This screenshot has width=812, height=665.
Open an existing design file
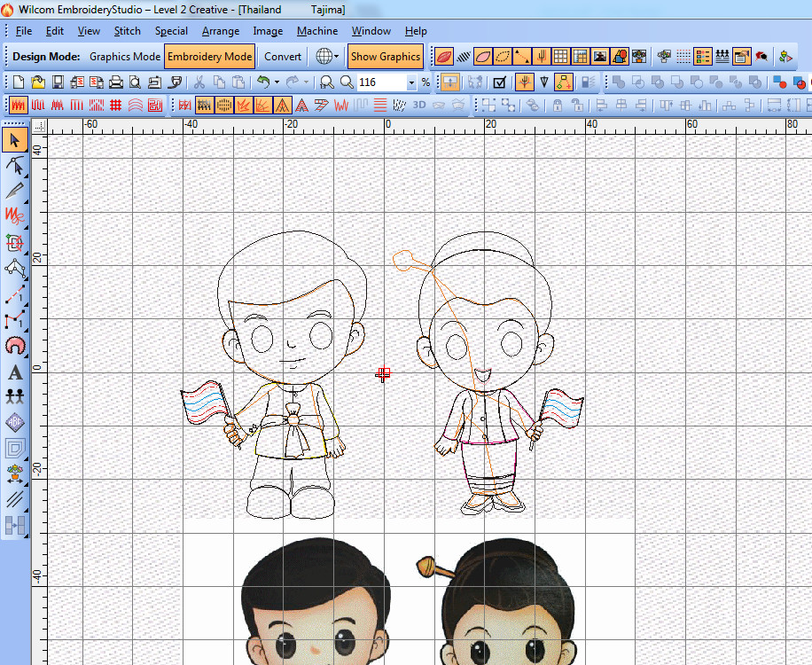[x=38, y=82]
